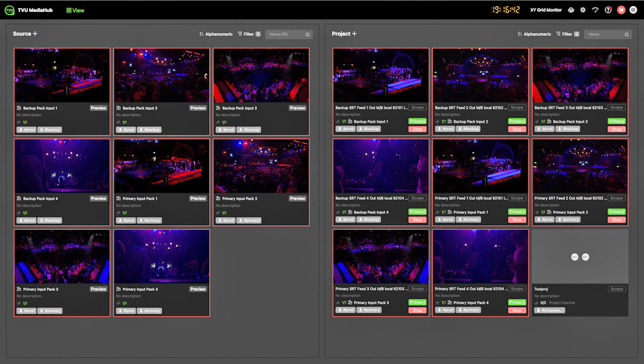The height and width of the screenshot is (364, 644).
Task: Stop Primary SRT Feed 2 output
Action: (x=617, y=220)
